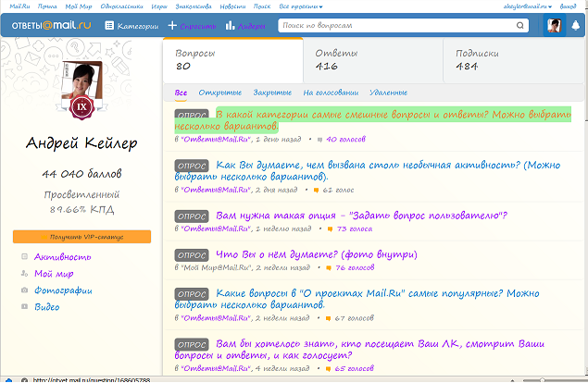Click the vote icon beside 73 голоса
588x383 pixels.
click(x=330, y=229)
